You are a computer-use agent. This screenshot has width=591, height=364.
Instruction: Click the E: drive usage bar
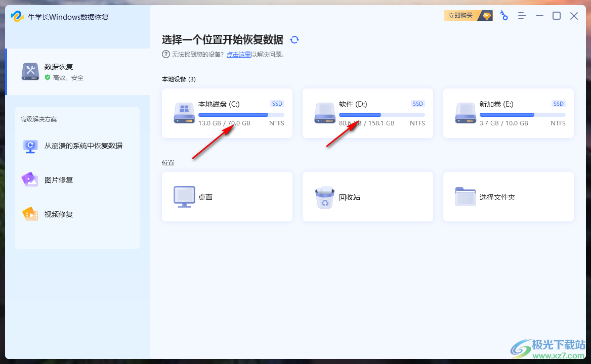(x=522, y=115)
